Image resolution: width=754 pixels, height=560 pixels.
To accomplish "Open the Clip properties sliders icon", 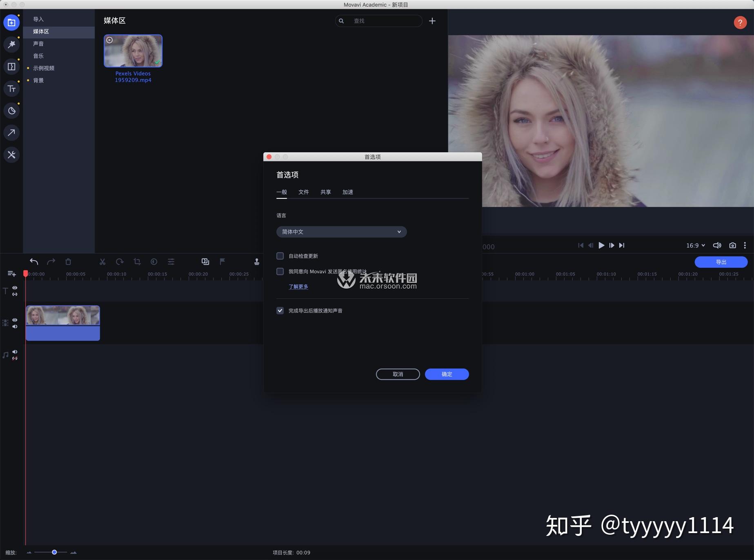I will [171, 262].
